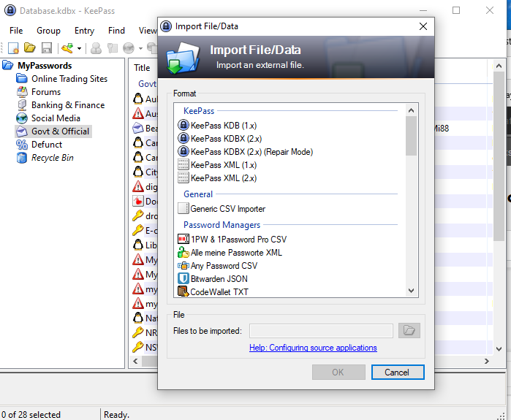Screen dimensions: 511x420
Task: Open the Add Entry dropdown arrow
Action: [79, 48]
